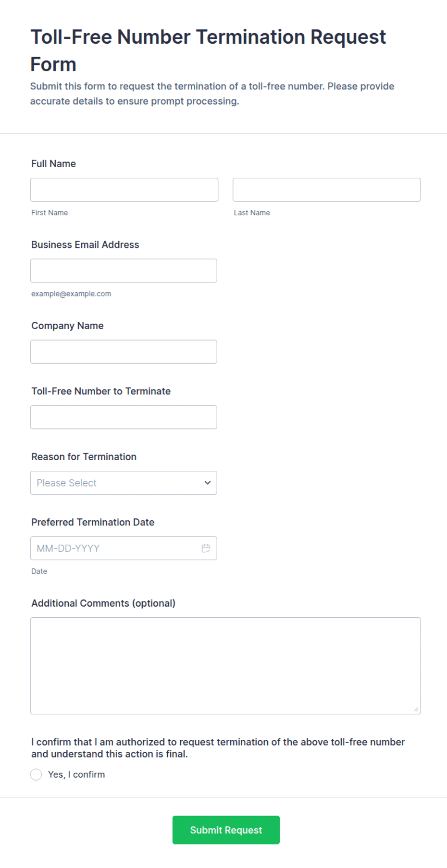Click the Business Email Address label

pos(85,245)
